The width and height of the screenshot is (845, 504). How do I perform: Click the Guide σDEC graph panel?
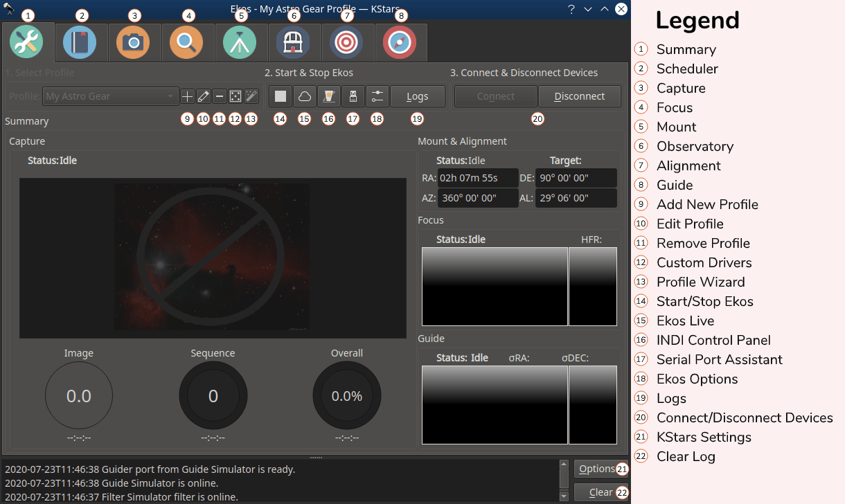[x=593, y=405]
